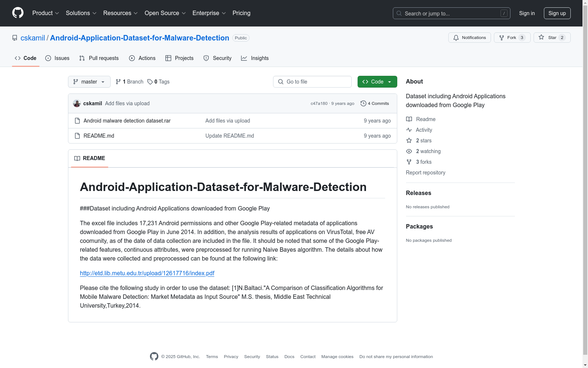Screen dimensions: 588x368
Task: Click the Packages heading link
Action: 419,226
